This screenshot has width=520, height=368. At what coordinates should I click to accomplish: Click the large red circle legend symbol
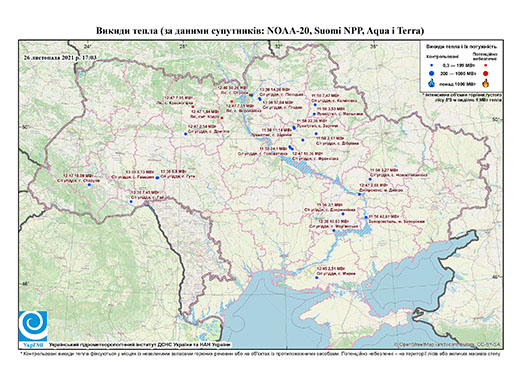tap(486, 73)
